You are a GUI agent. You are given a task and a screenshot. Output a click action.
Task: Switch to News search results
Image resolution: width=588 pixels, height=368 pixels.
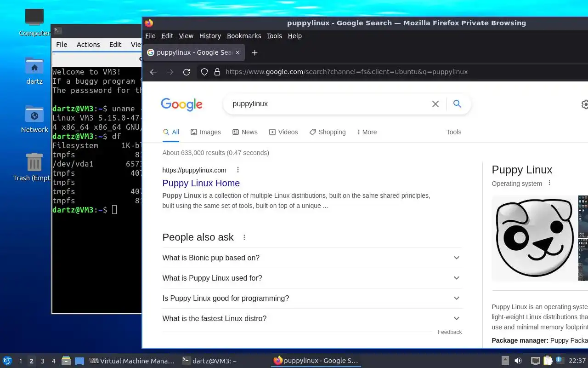click(x=245, y=132)
